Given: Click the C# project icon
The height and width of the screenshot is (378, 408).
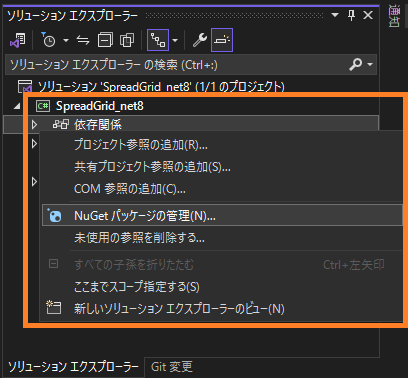Looking at the screenshot, I should click(43, 106).
